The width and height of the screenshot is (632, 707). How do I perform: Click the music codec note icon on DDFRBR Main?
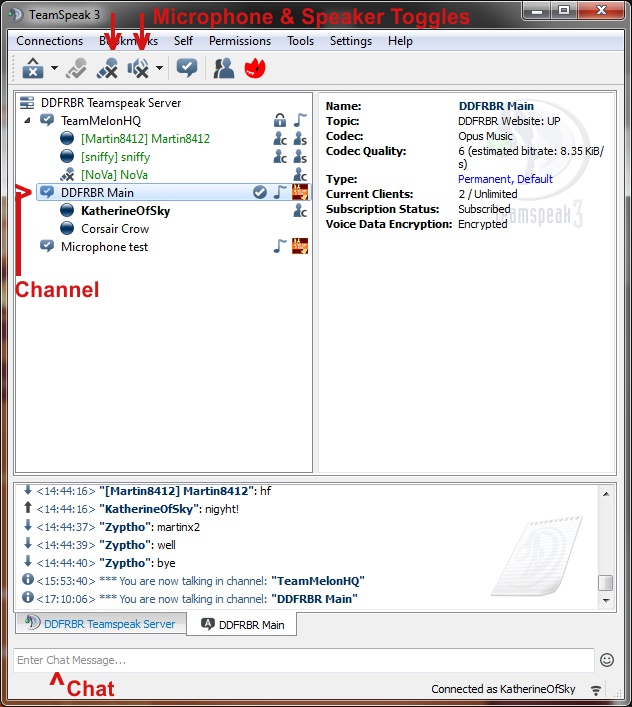pyautogui.click(x=280, y=193)
